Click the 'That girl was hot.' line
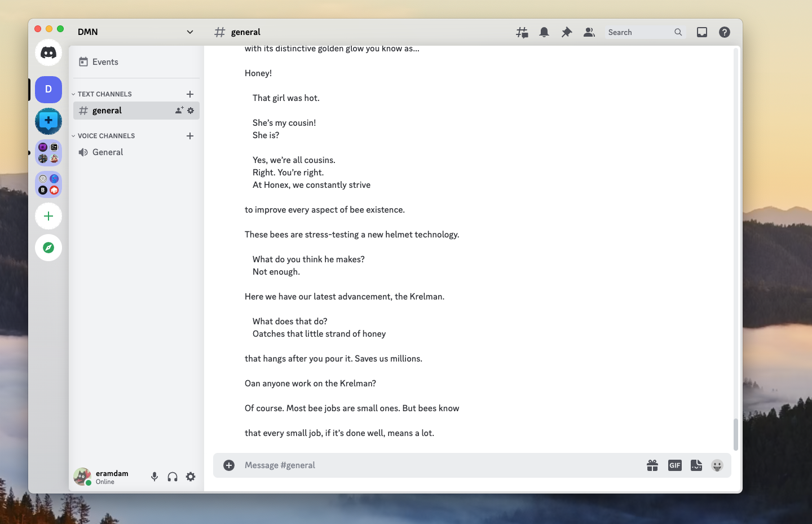This screenshot has height=524, width=812. point(286,98)
